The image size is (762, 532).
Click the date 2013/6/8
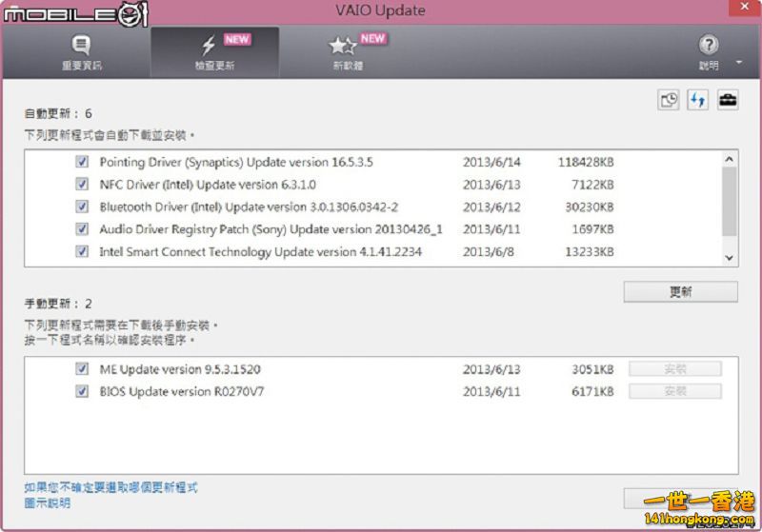488,252
